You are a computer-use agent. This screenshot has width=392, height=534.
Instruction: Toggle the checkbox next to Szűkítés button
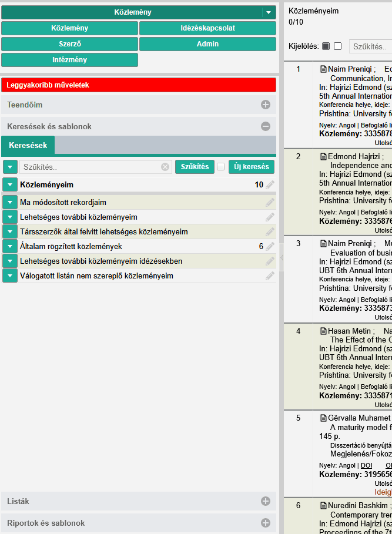[221, 167]
